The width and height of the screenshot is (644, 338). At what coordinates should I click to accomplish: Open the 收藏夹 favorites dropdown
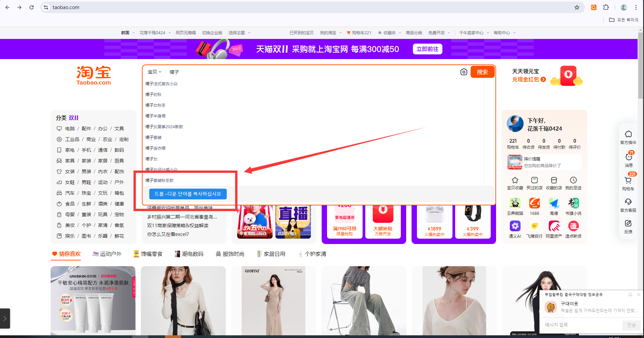(x=389, y=33)
